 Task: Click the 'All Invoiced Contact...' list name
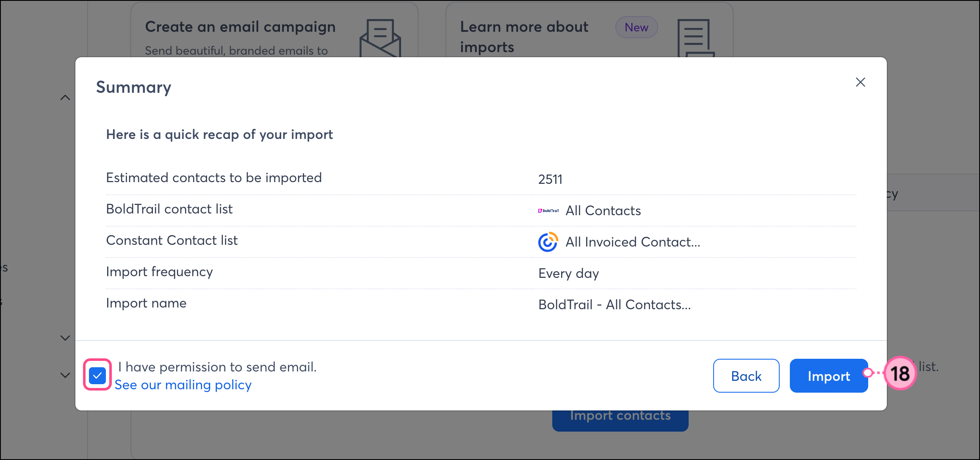pyautogui.click(x=633, y=242)
